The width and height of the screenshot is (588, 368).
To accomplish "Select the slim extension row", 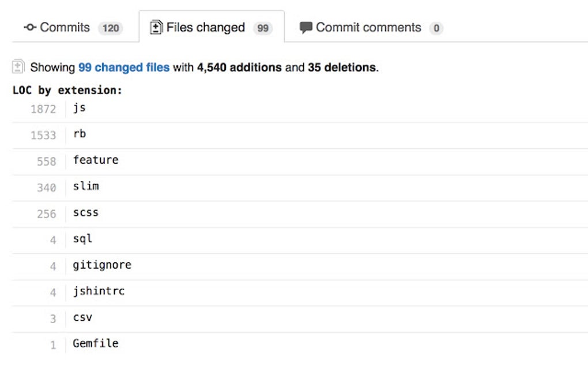I will pos(86,186).
